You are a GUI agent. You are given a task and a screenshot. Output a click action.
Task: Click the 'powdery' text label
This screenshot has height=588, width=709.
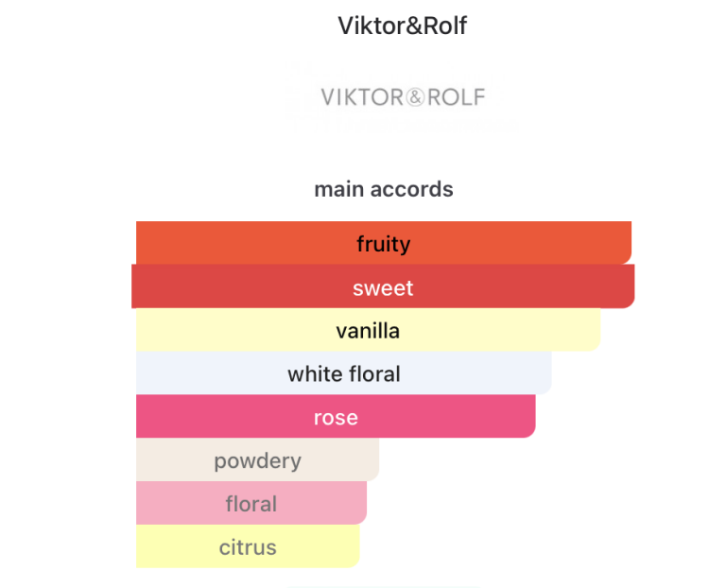pyautogui.click(x=257, y=461)
